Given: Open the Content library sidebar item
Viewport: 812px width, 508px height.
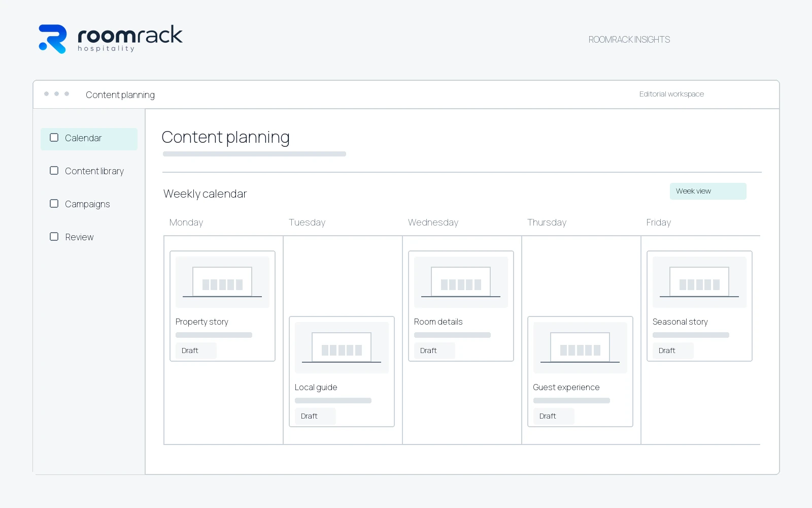Looking at the screenshot, I should pos(89,171).
